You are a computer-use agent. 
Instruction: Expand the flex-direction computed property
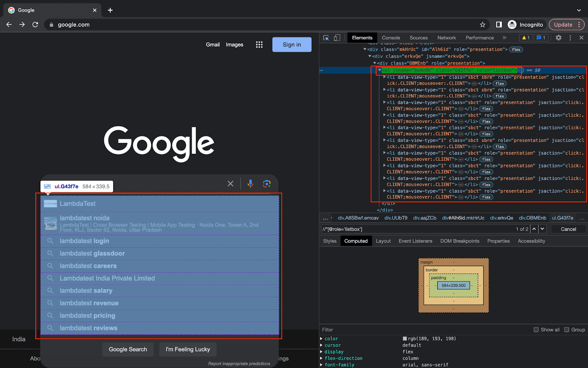321,358
